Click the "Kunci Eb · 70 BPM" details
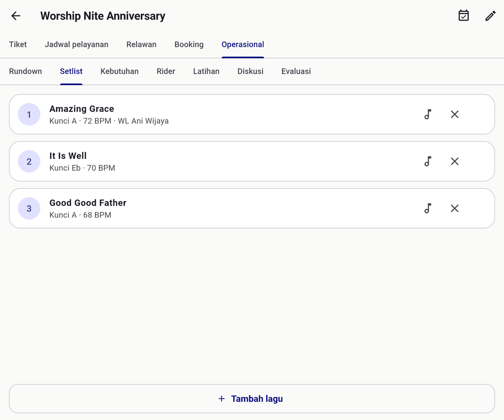 pyautogui.click(x=82, y=168)
